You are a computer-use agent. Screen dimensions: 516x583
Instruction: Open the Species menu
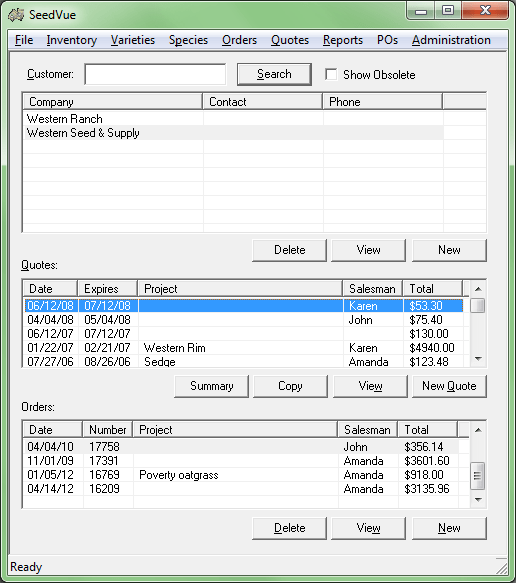click(188, 40)
